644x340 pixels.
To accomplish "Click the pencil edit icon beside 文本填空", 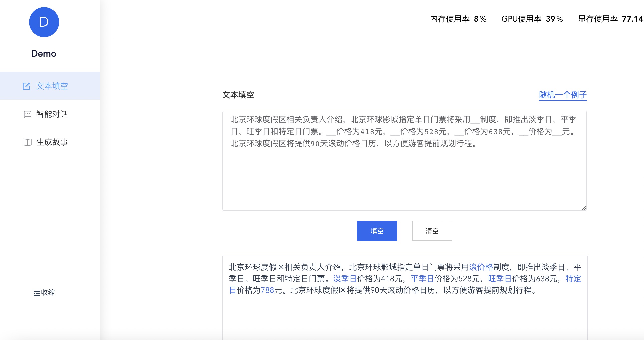I will (26, 86).
